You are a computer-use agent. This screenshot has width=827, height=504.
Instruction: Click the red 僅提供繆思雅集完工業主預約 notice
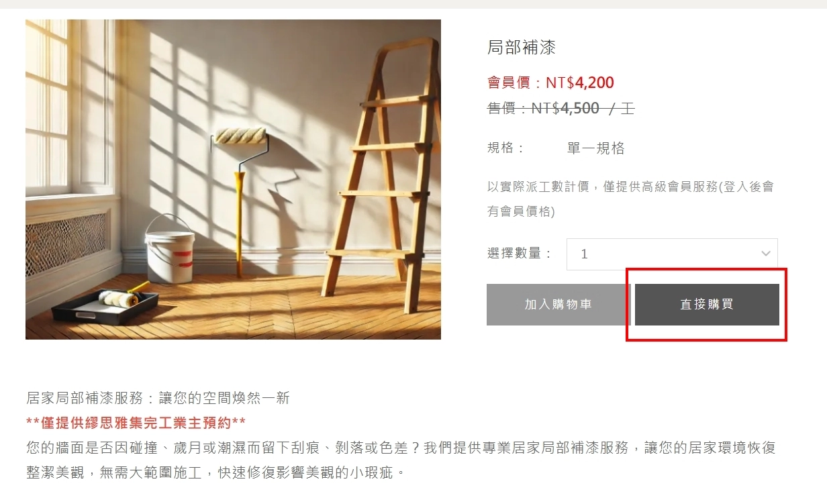136,423
